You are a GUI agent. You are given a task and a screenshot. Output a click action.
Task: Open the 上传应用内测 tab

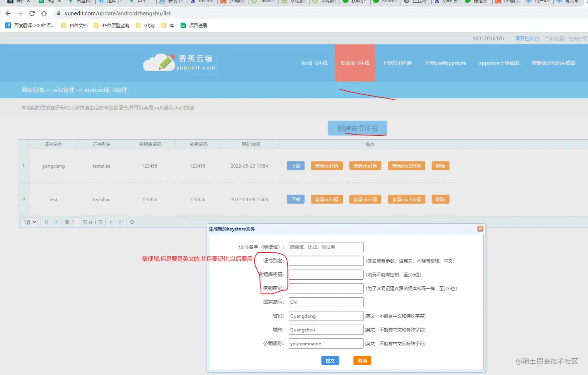[397, 63]
